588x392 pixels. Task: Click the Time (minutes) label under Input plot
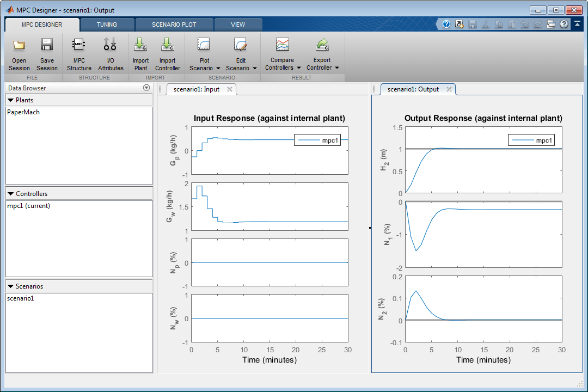[x=269, y=360]
